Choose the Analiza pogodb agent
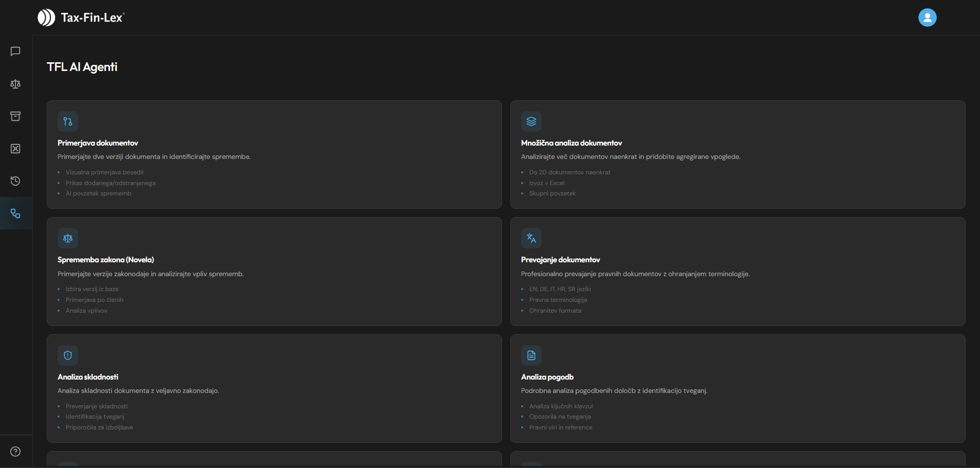 [x=547, y=377]
